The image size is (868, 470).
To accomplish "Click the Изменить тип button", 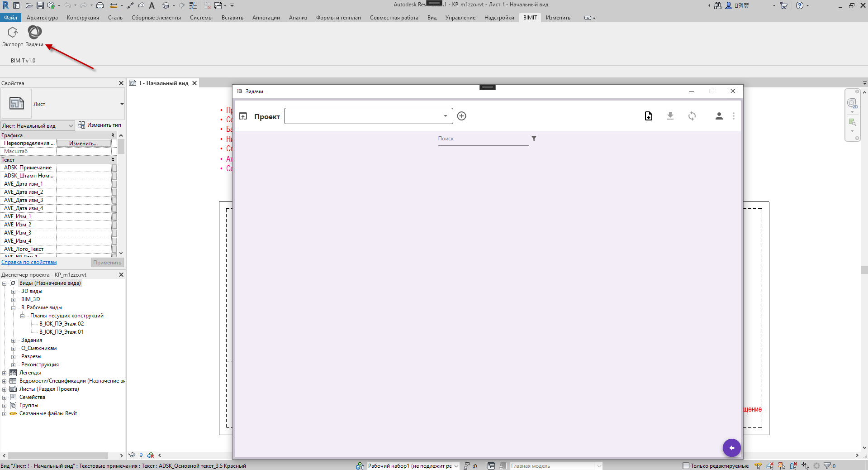I will [100, 125].
